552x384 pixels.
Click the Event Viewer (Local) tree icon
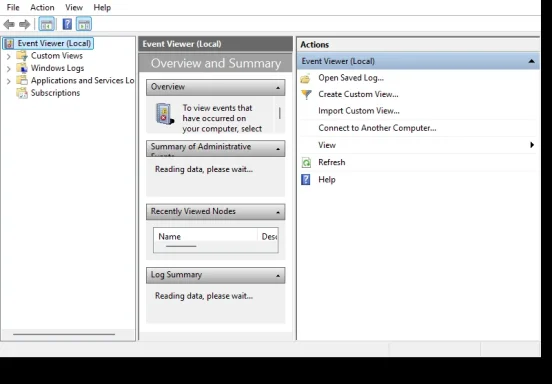coord(9,44)
